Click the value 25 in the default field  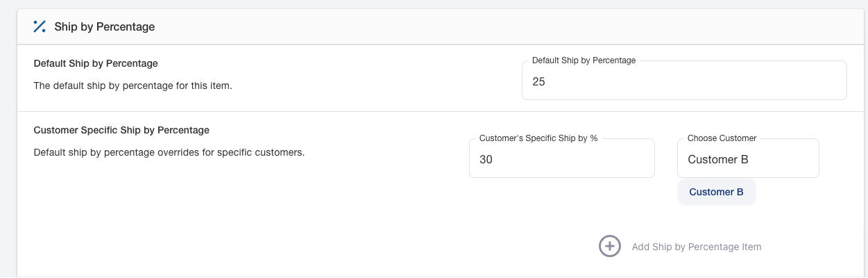coord(539,81)
